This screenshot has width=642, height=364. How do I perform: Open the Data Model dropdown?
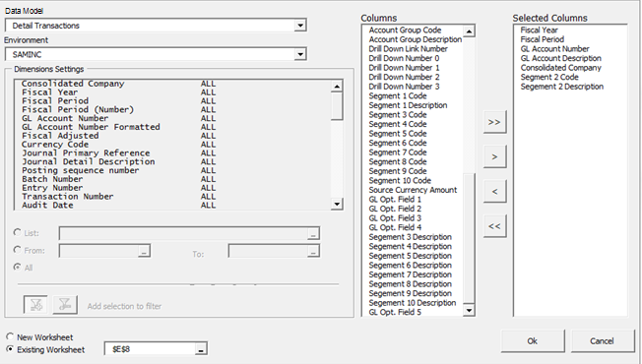pos(300,26)
